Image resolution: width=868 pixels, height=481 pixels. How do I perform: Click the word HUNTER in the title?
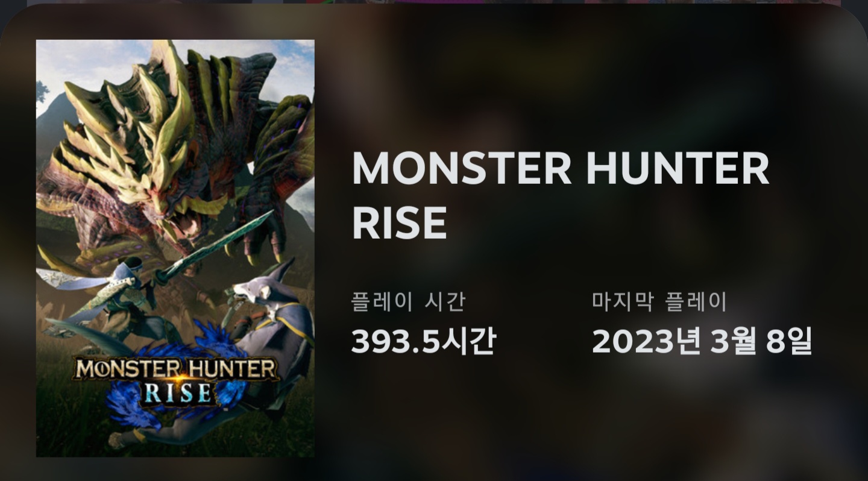click(678, 168)
